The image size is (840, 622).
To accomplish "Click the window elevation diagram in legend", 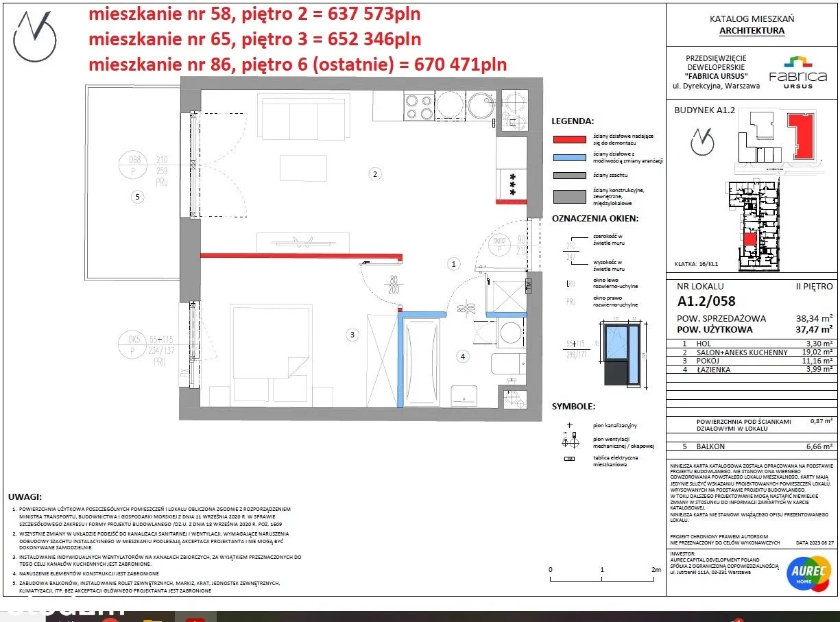I will click(621, 352).
